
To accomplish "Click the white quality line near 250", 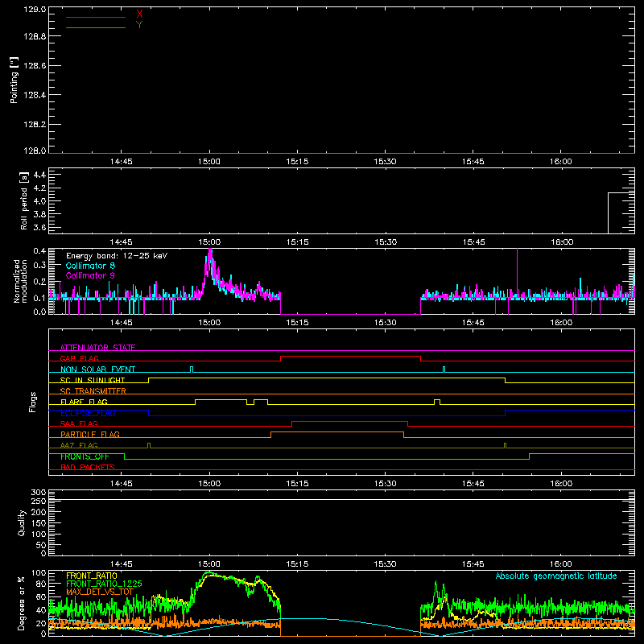I will point(341,499).
